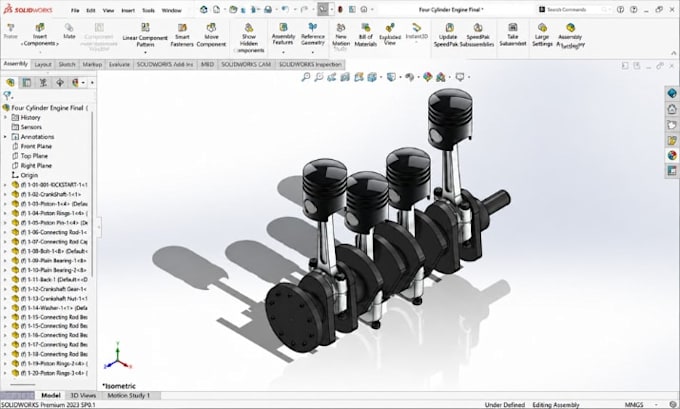Open the Options gear dropdown arrow
The width and height of the screenshot is (680, 409).
coord(372,10)
